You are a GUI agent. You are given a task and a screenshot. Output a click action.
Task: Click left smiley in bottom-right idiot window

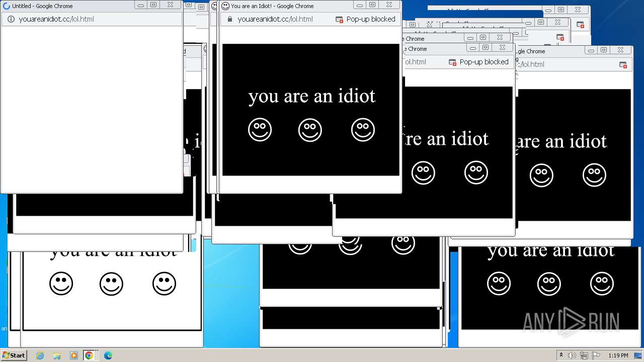(499, 283)
